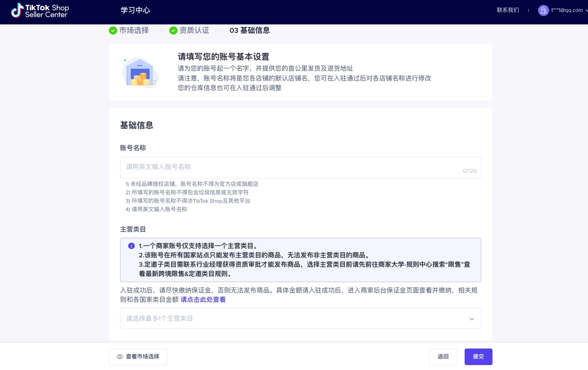Click the TikTok Shop Seller Center logo
588x370 pixels.
tap(40, 10)
